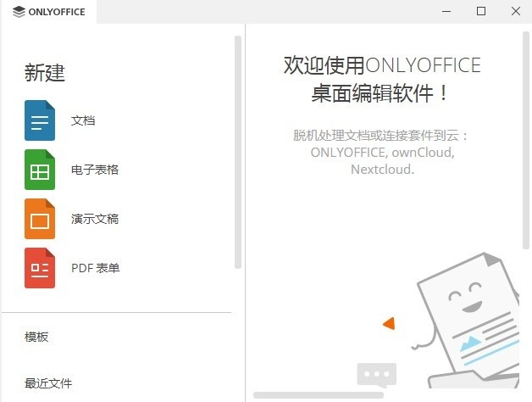Close the ONLYOFFICE window
This screenshot has width=532, height=402.
tap(516, 12)
